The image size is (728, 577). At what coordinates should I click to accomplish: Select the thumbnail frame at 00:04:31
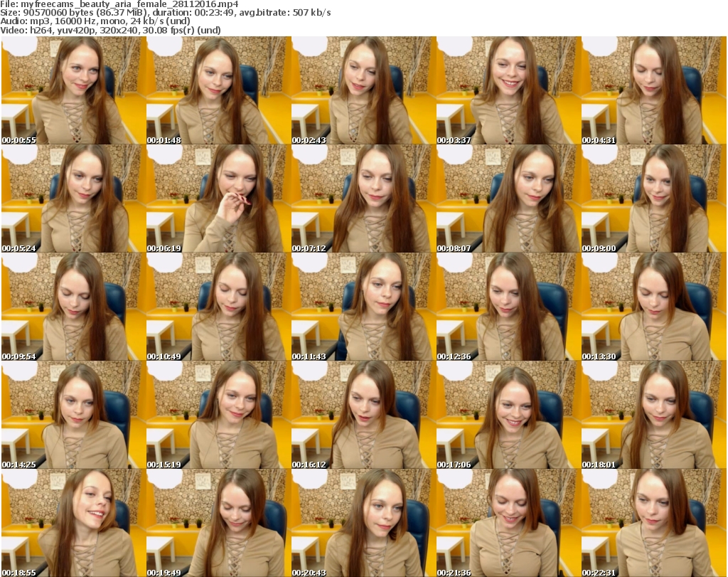coord(654,90)
